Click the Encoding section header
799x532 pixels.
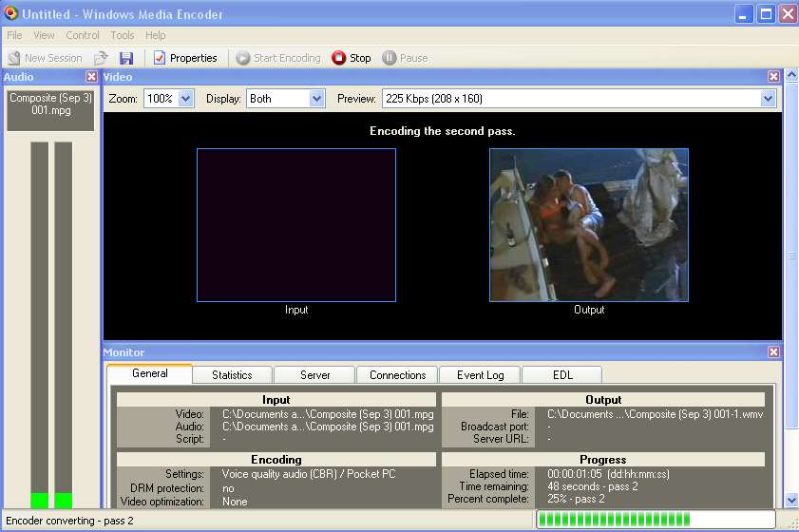(x=276, y=459)
